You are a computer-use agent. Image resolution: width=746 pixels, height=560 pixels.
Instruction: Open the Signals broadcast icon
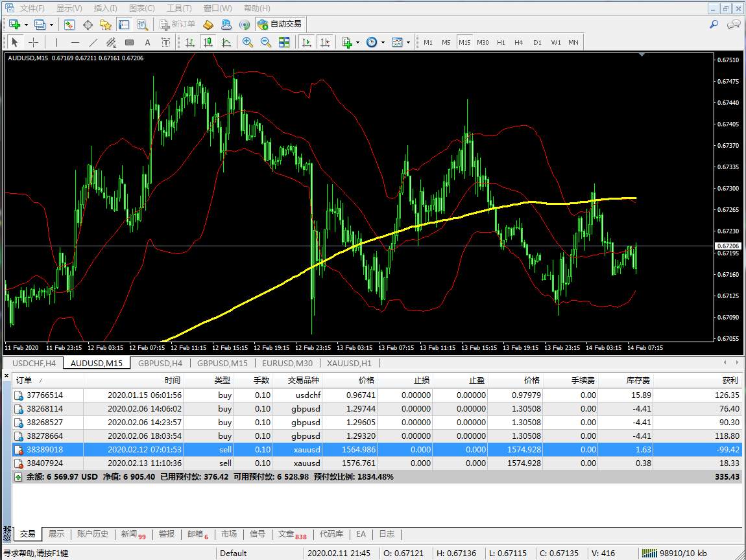(244, 24)
